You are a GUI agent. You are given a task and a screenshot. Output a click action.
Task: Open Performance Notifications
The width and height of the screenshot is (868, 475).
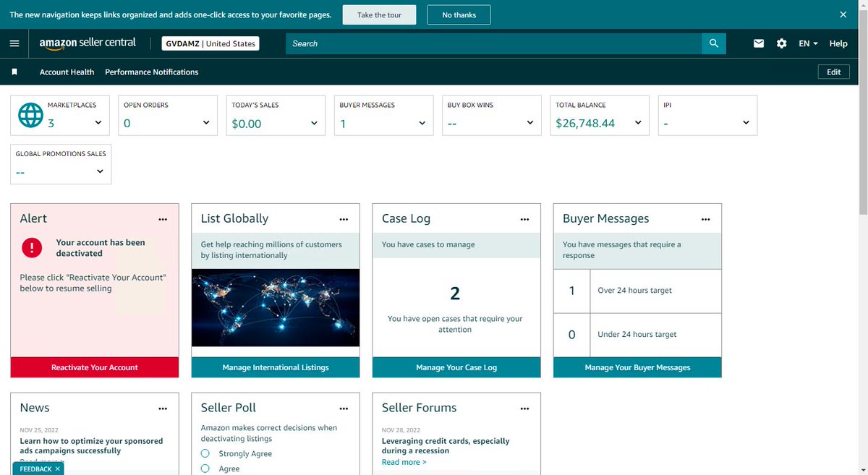coord(152,72)
